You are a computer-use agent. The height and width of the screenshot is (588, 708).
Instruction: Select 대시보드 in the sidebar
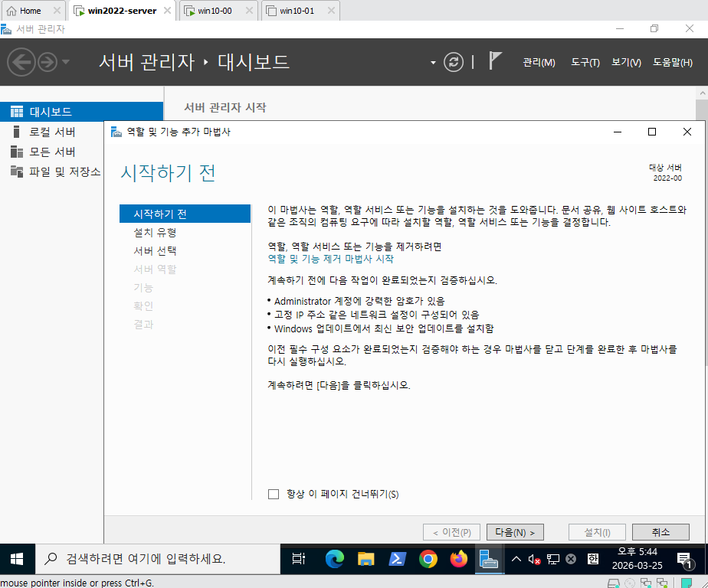pos(81,112)
